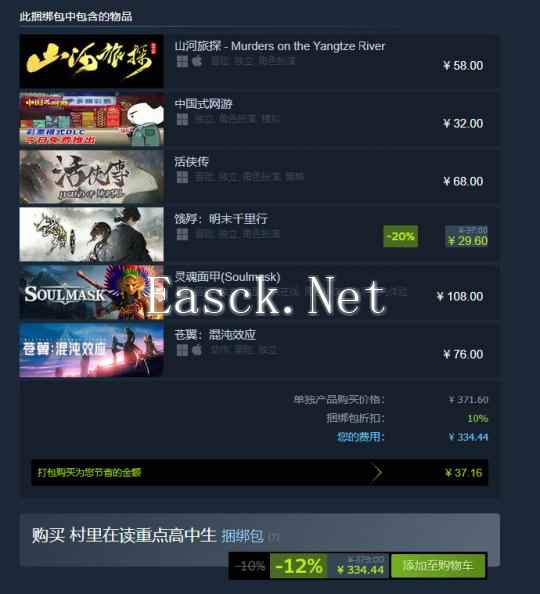540x594 pixels.
Task: Expand the bundle savings arrow chevron
Action: (x=376, y=473)
